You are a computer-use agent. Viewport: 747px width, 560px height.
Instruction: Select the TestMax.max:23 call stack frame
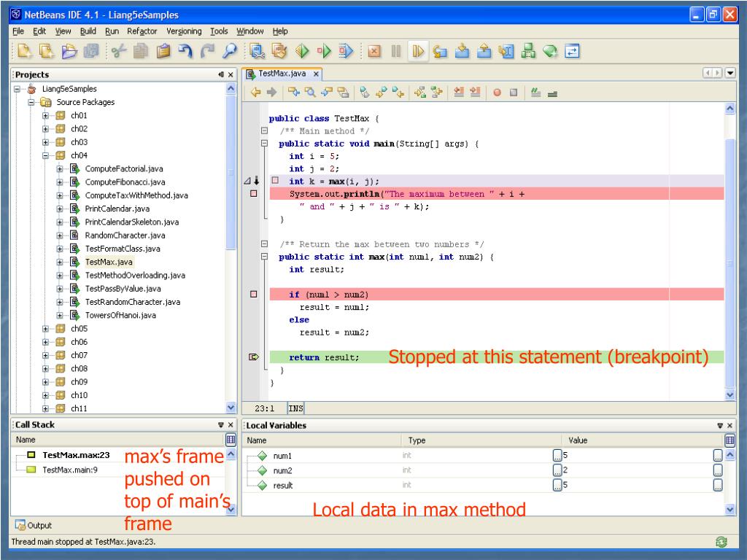click(x=76, y=455)
